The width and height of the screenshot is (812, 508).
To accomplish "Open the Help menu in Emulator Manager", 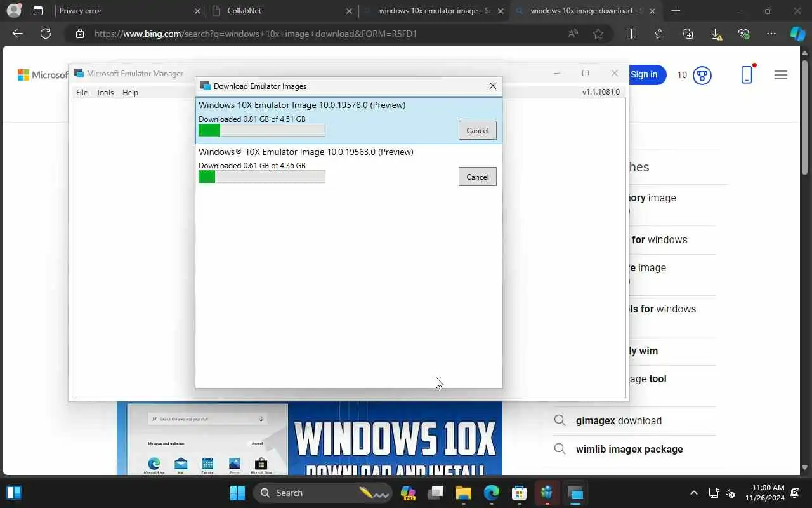I will click(130, 92).
